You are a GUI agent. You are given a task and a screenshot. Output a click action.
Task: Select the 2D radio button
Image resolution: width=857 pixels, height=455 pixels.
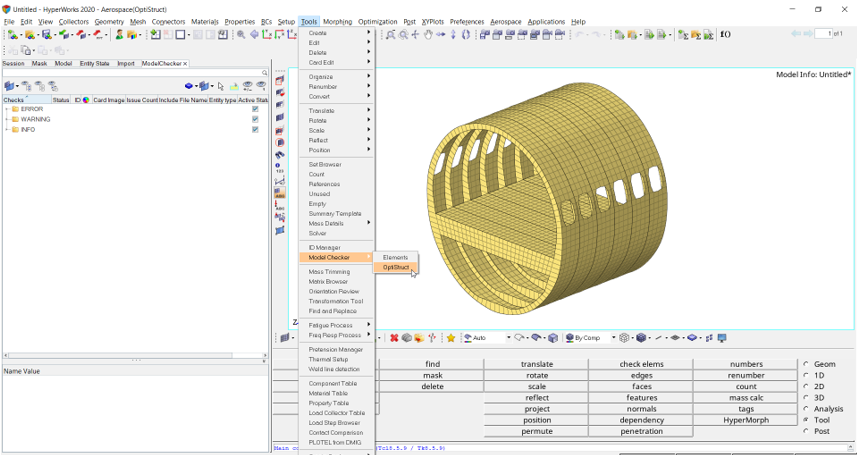point(807,387)
